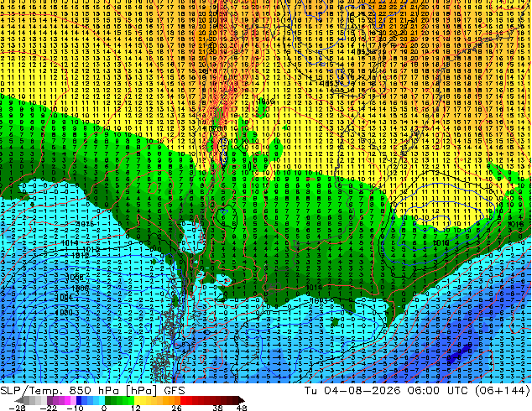Click the -28 legend value
The image size is (532, 411).
(17, 408)
